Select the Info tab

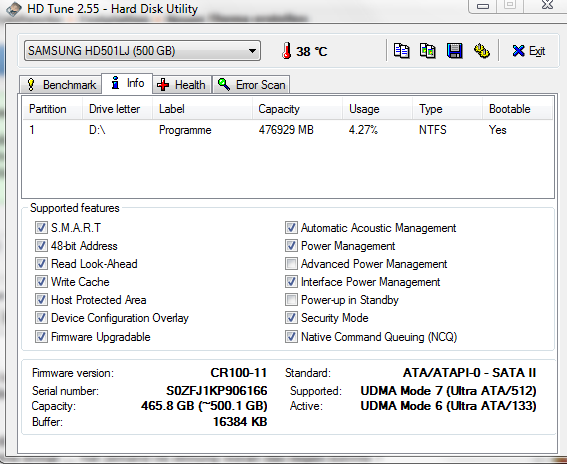(127, 83)
